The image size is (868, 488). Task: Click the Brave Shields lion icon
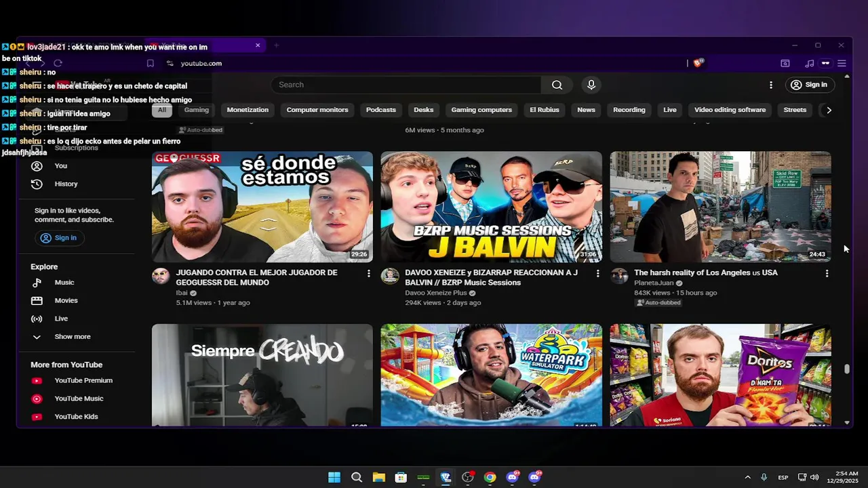pos(698,63)
